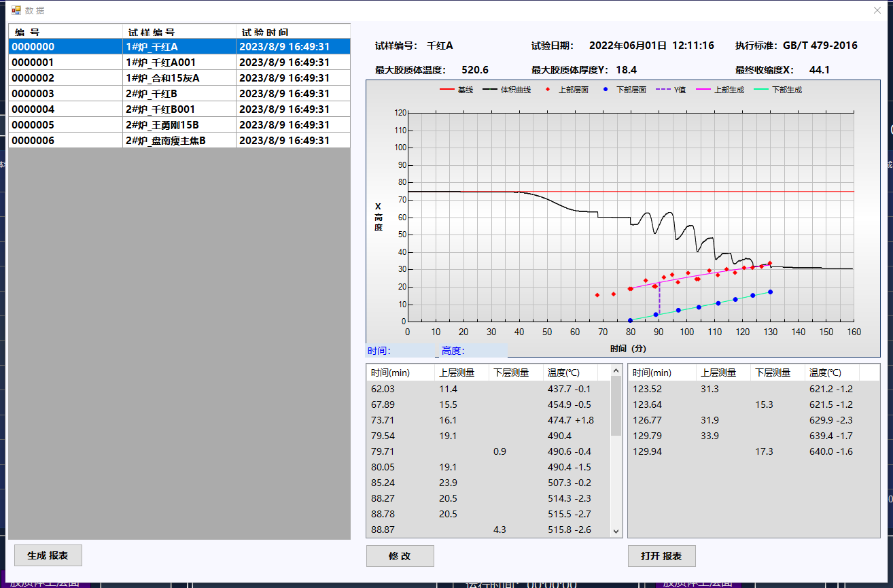Click the 上部生成 legend entry
Screen dimensions: 893x588
[720, 90]
